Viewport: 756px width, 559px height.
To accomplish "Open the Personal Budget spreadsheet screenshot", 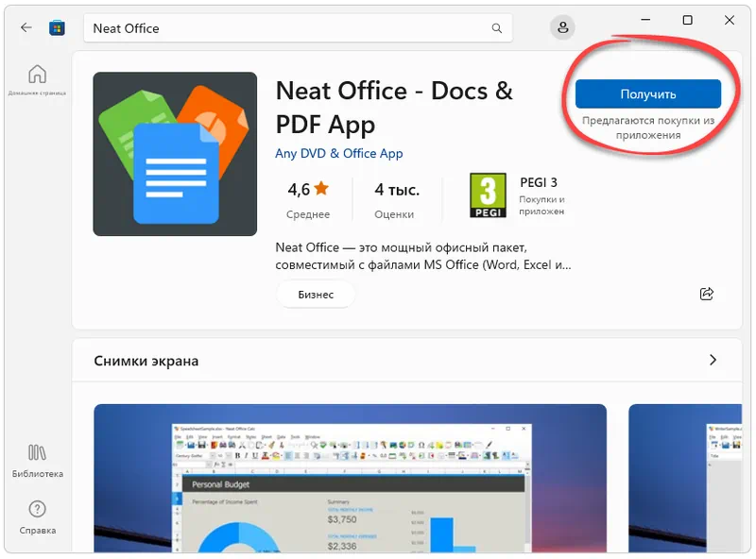I will pyautogui.click(x=350, y=478).
